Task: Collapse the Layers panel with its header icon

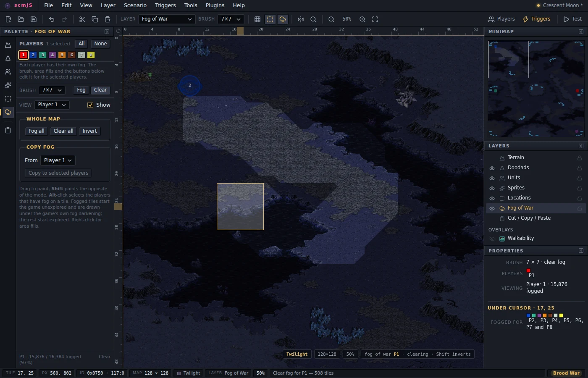Action: coord(581,146)
